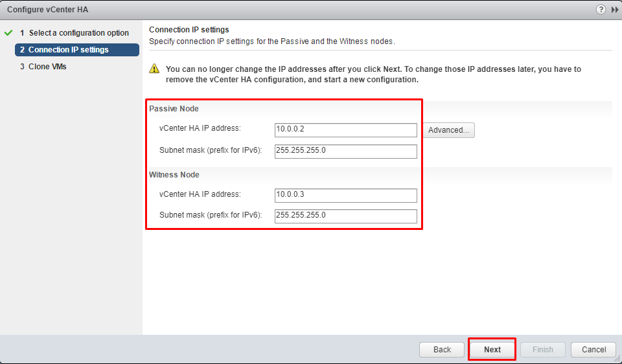622x364 pixels.
Task: Click the green checkmark beside step 1
Action: (8, 33)
